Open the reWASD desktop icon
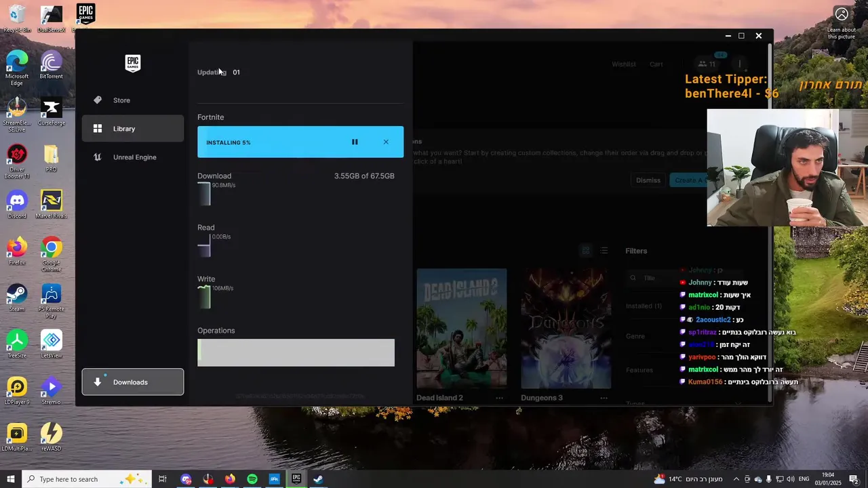868x488 pixels. (x=52, y=437)
